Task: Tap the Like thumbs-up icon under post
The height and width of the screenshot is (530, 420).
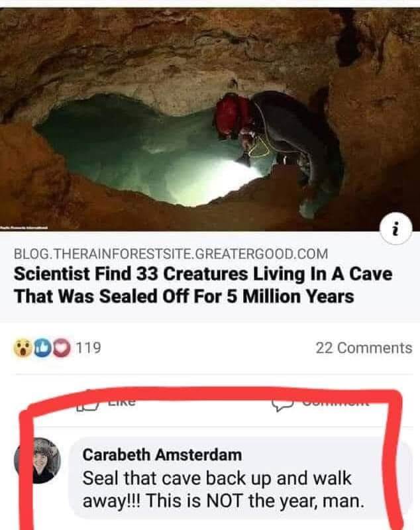Action: tap(87, 402)
